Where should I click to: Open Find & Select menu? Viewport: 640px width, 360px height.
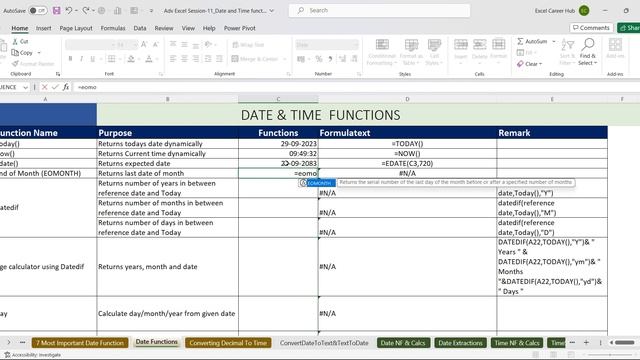[588, 52]
